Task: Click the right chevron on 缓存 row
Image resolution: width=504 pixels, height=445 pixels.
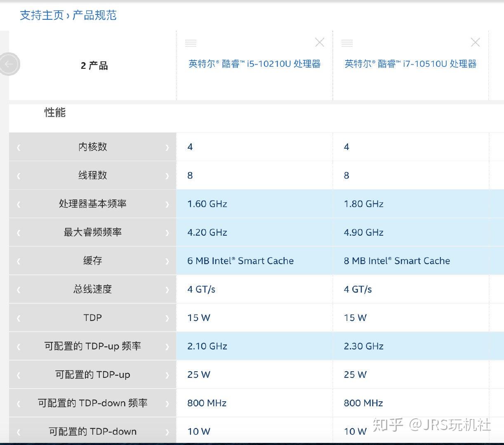Action: tap(167, 261)
